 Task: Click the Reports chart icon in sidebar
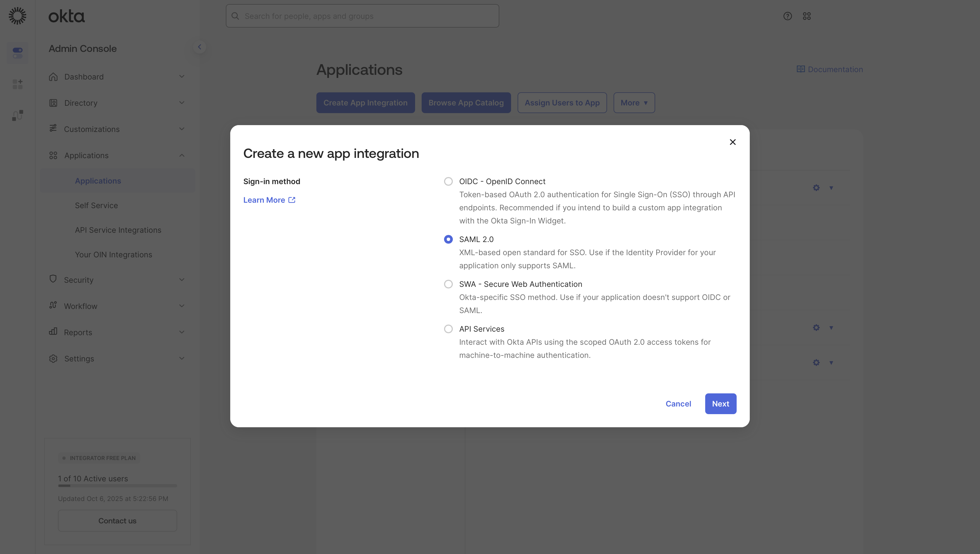pos(53,332)
